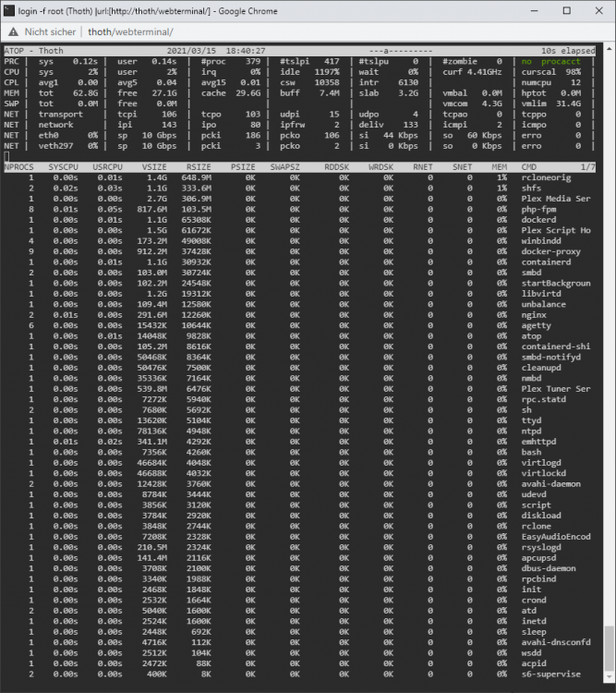Click the winbindd process name
This screenshot has height=693, width=616.
[541, 241]
